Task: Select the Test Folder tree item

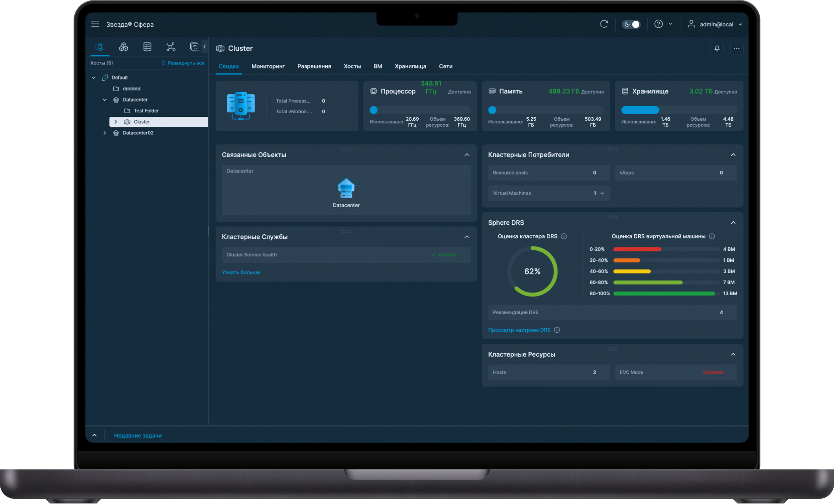Action: point(146,111)
